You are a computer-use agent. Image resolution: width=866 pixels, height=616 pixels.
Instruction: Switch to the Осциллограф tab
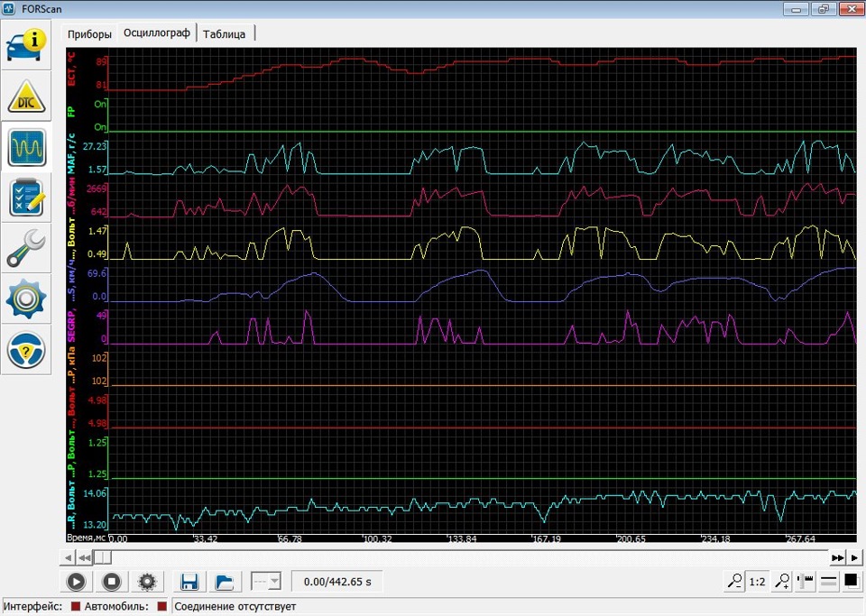coord(157,32)
